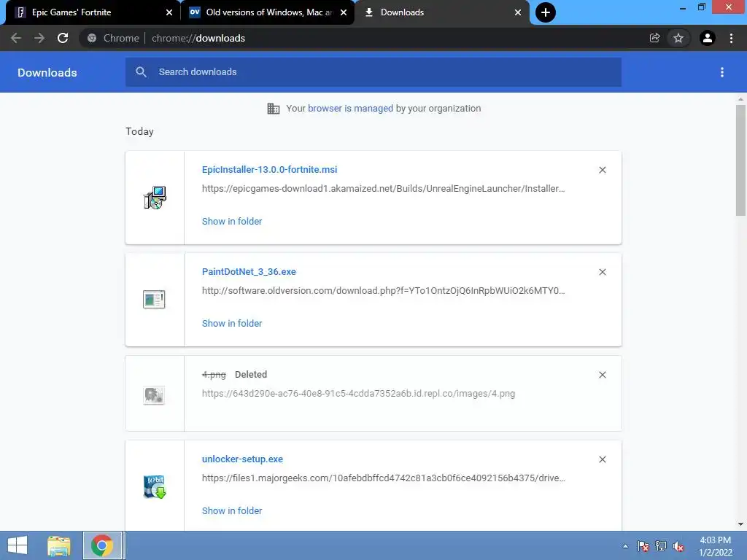Restore down the Chrome window
Viewport: 747px width, 560px height.
pyautogui.click(x=701, y=7)
